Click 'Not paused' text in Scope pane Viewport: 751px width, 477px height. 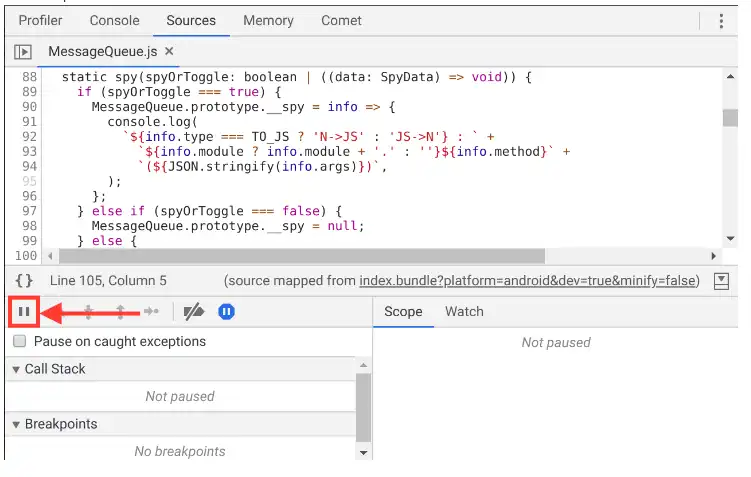pyautogui.click(x=556, y=342)
